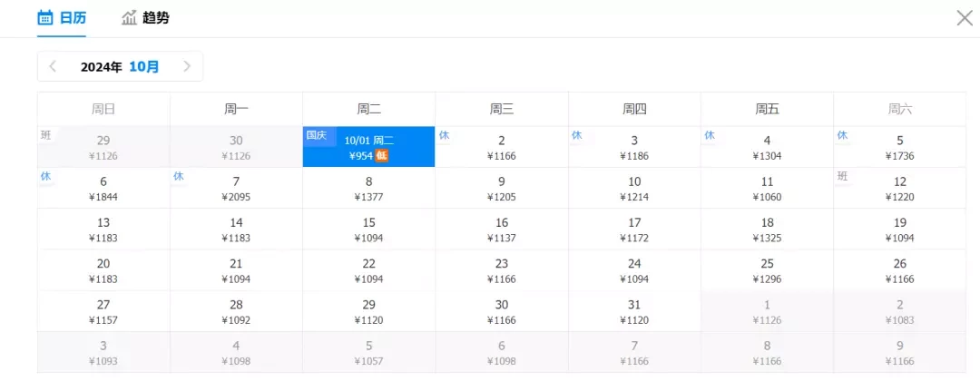
Task: Pick October 7 priced ¥2095
Action: pyautogui.click(x=236, y=188)
